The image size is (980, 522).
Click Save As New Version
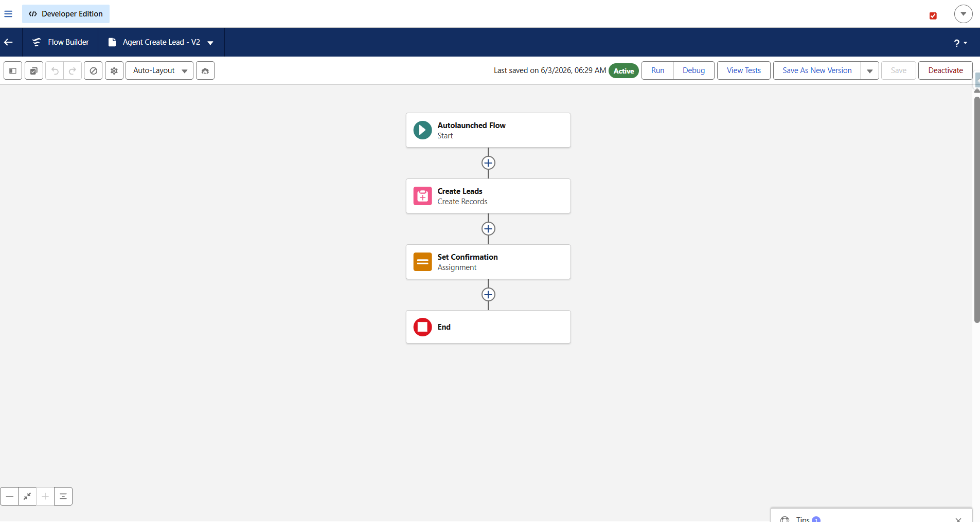[x=817, y=70]
